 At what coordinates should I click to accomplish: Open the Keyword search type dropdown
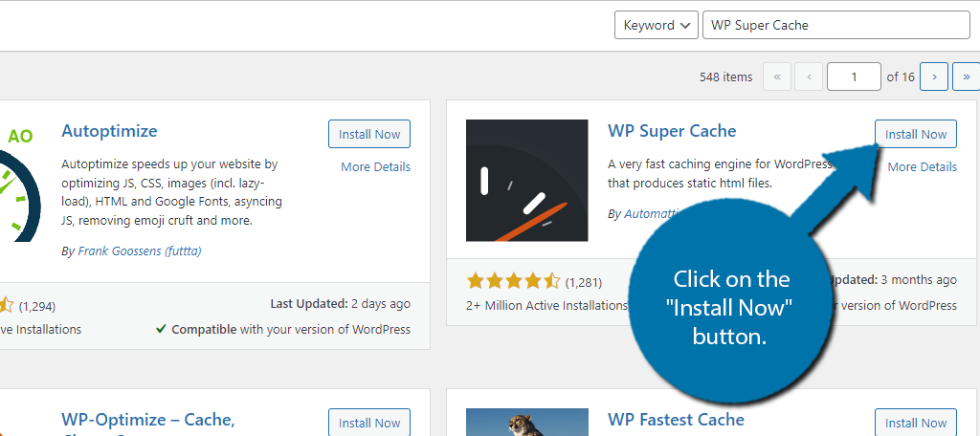click(657, 26)
